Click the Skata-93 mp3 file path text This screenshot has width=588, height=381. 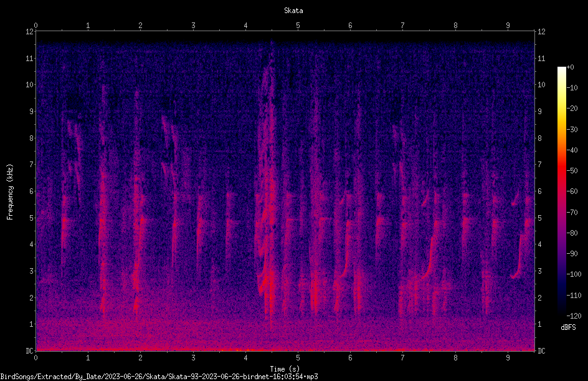[x=159, y=377]
